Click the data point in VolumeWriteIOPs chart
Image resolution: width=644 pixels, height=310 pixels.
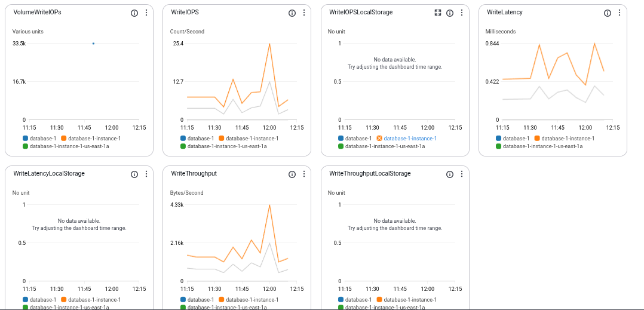point(93,44)
